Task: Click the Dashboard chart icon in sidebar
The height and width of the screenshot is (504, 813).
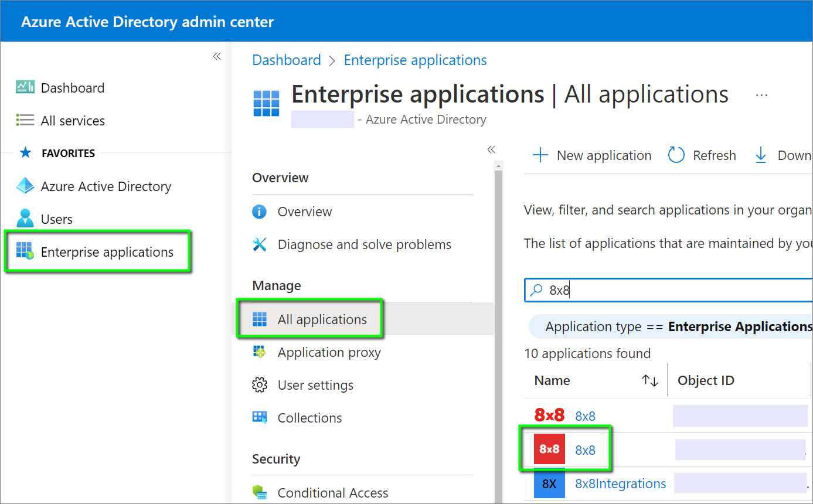Action: point(25,87)
